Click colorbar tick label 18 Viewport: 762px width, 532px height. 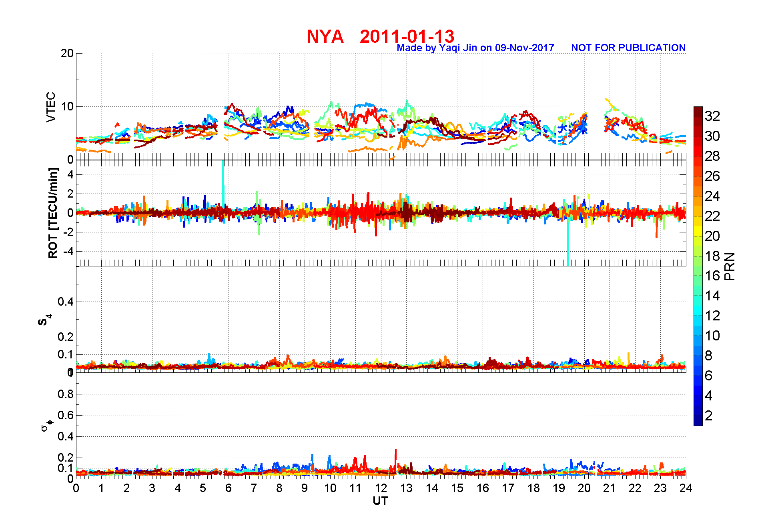coord(712,256)
